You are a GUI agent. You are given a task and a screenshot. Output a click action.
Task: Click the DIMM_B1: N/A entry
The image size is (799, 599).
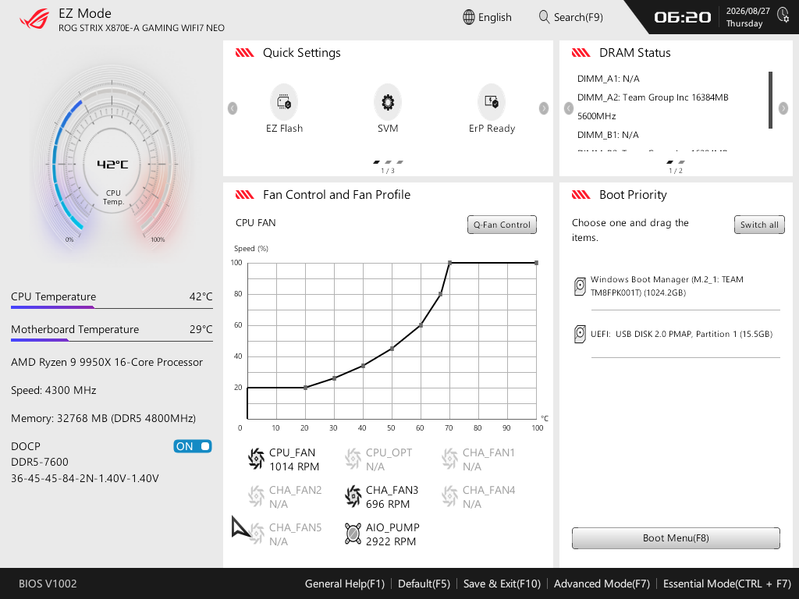point(608,134)
